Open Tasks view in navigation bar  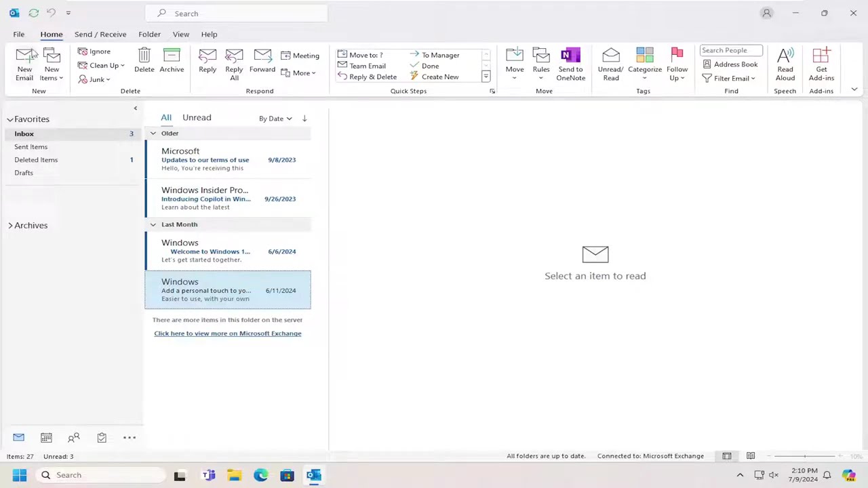click(x=102, y=438)
